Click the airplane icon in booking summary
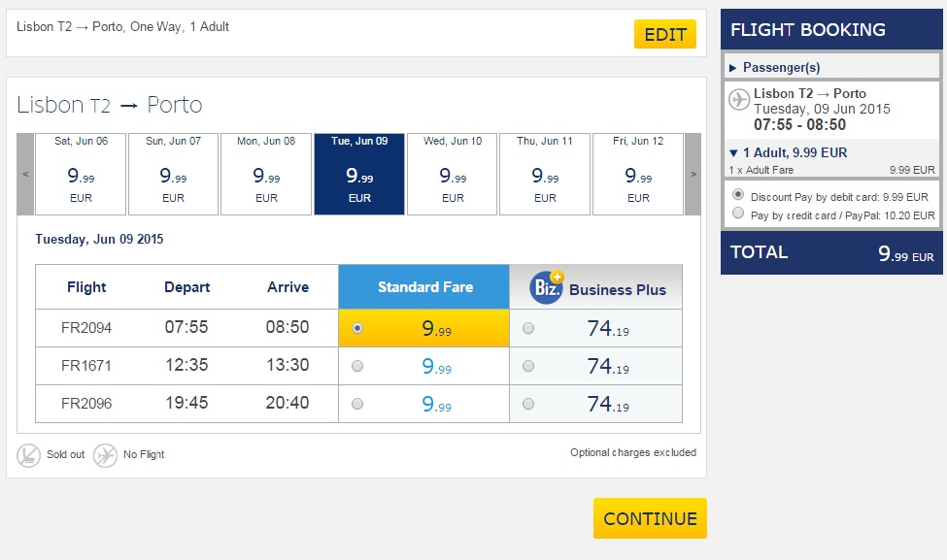 pyautogui.click(x=738, y=100)
